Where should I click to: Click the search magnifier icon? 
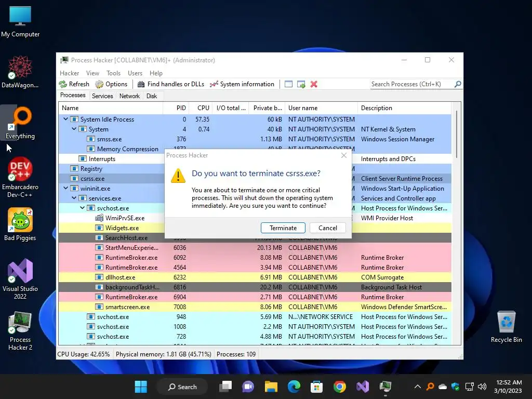[x=458, y=84]
